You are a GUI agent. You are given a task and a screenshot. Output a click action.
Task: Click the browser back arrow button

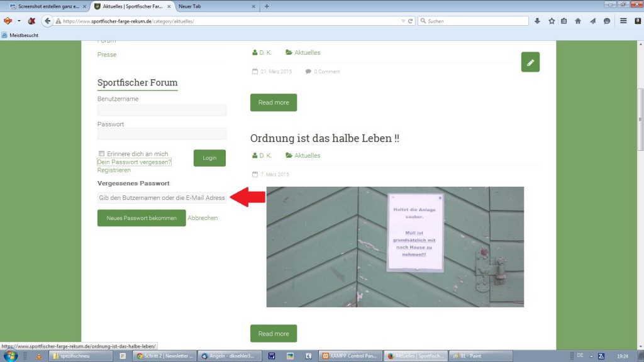pos(47,21)
